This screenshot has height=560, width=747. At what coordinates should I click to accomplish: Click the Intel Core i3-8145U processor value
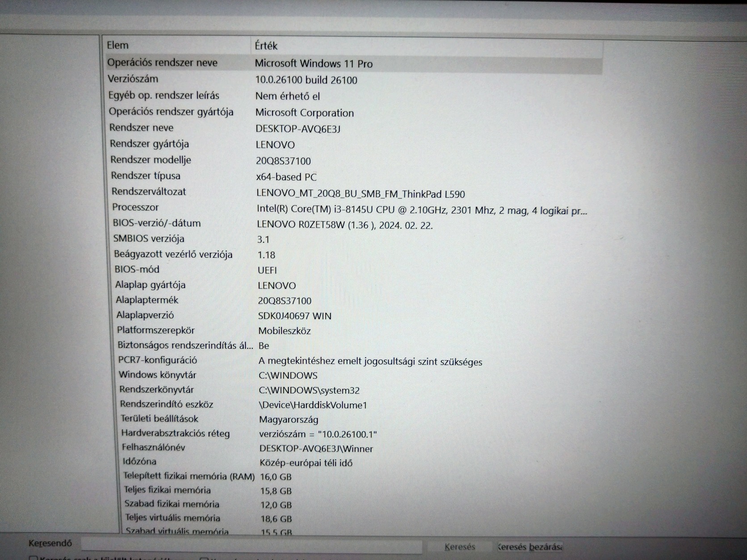422,210
